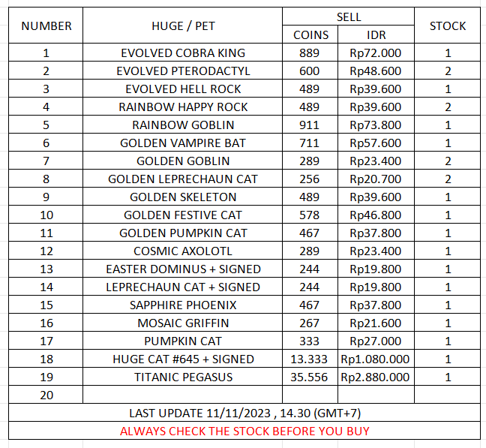Select the 911 coins cell

pos(310,125)
